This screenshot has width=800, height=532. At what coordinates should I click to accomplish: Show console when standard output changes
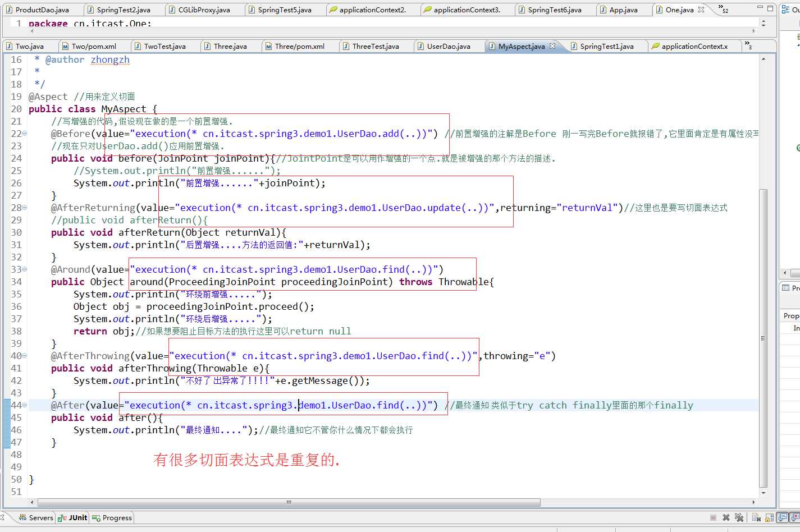783,517
